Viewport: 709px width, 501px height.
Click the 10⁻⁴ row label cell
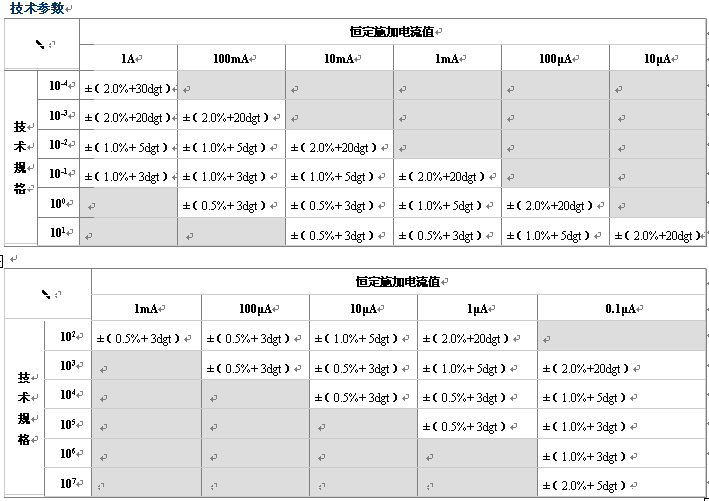coord(58,86)
